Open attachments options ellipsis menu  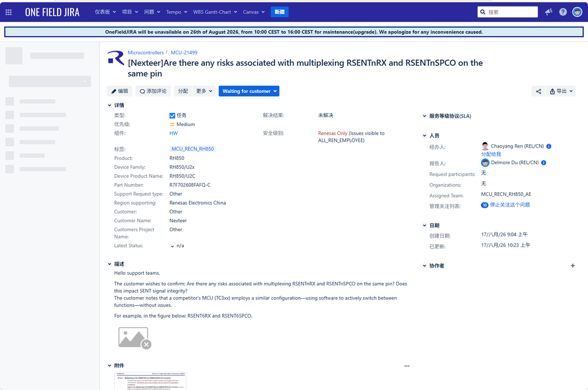pyautogui.click(x=407, y=366)
